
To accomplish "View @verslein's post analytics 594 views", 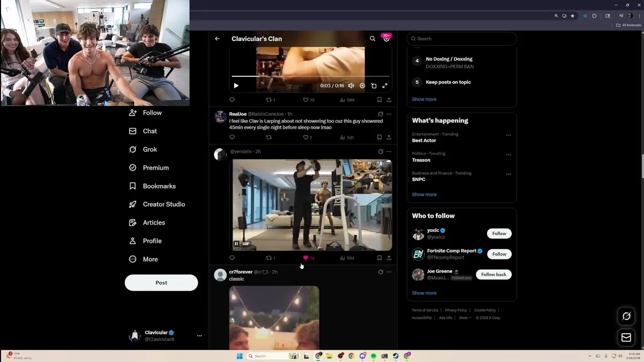I will 347,258.
